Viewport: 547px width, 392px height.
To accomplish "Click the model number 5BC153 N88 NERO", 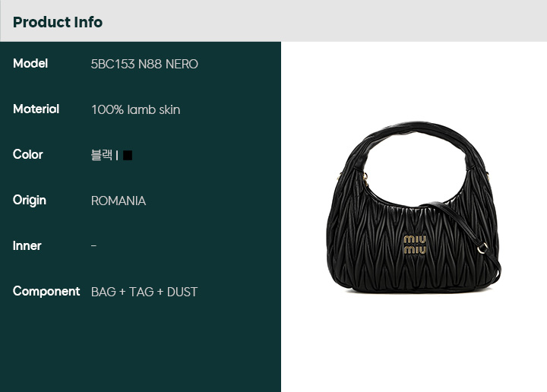I will (x=144, y=64).
